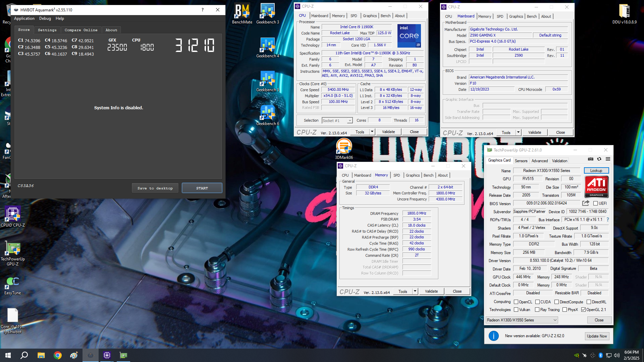Click the GPU-Z refresh icon
Viewport: 644px width, 362px height.
599,159
